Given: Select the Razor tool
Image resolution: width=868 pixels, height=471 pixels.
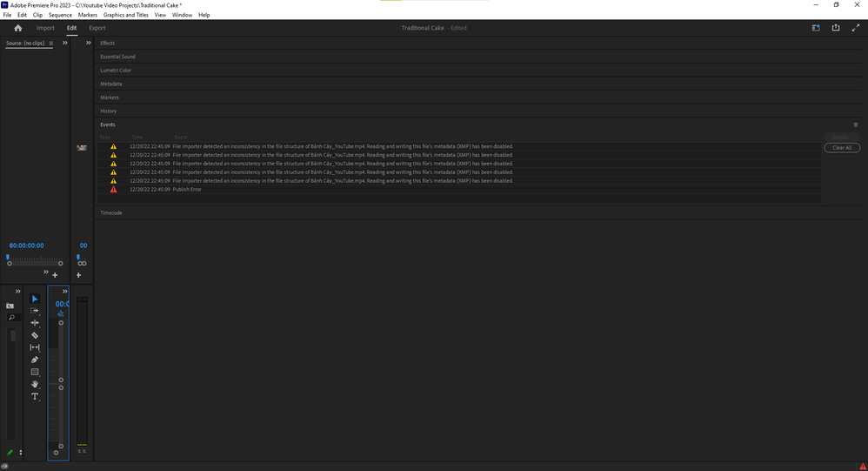Looking at the screenshot, I should pyautogui.click(x=35, y=335).
